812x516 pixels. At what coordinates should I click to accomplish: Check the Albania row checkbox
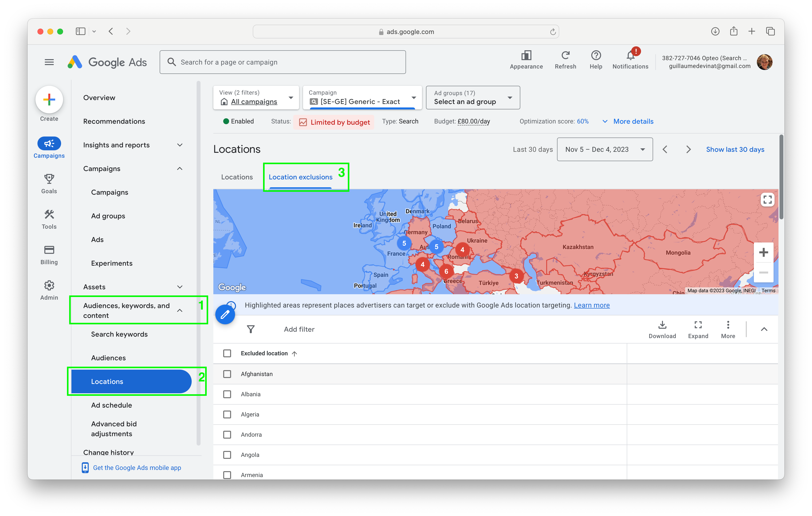click(x=227, y=394)
